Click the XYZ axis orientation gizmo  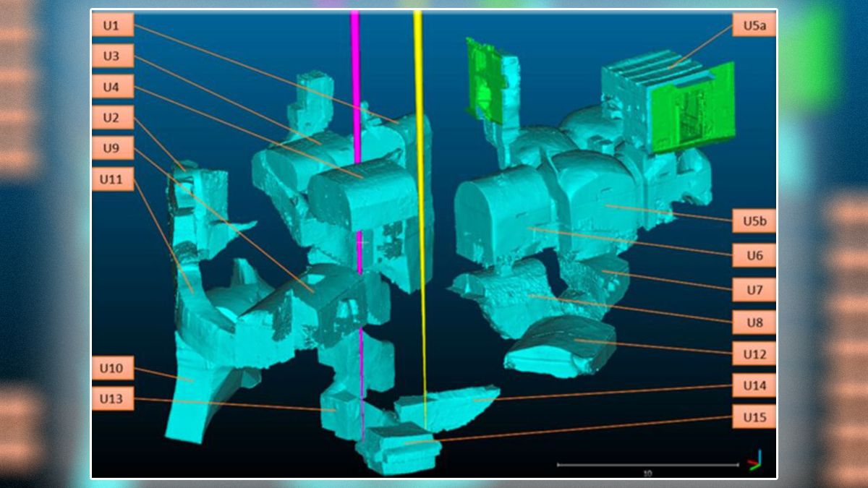(754, 461)
